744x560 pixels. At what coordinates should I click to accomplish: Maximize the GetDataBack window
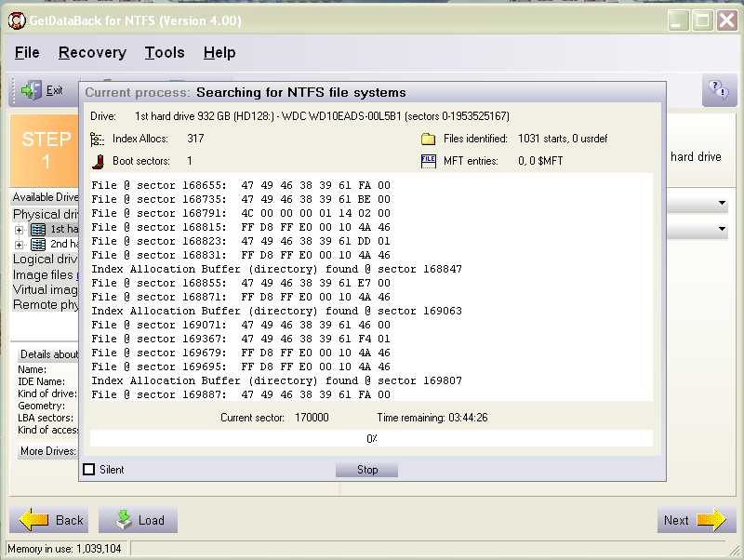(x=703, y=20)
